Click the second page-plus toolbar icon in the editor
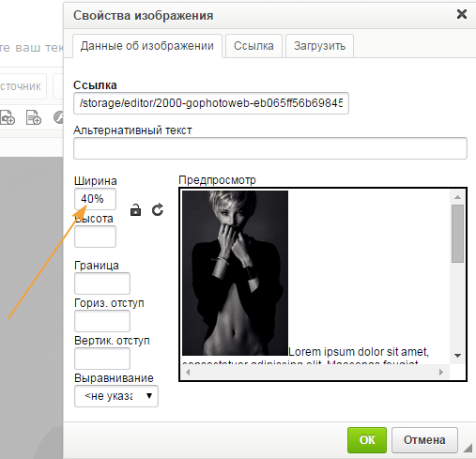Screen dimensions: 476x459 33,117
